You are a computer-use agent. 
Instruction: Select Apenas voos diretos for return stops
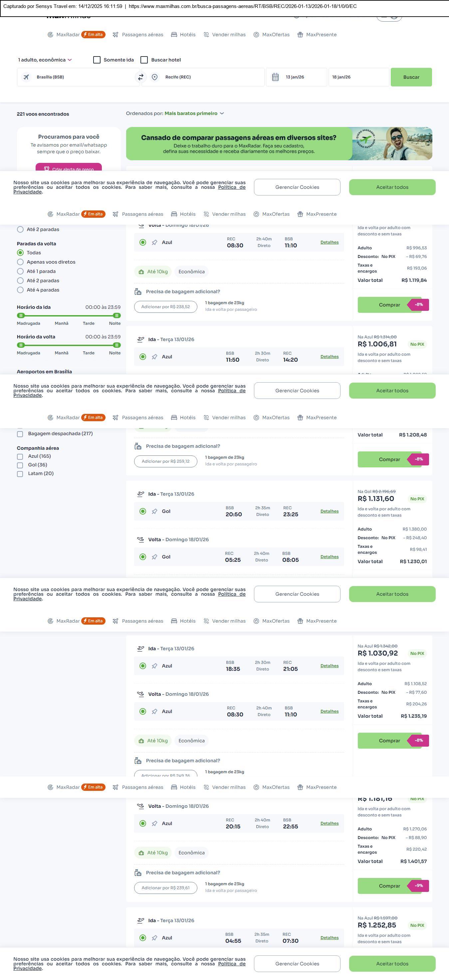click(21, 262)
